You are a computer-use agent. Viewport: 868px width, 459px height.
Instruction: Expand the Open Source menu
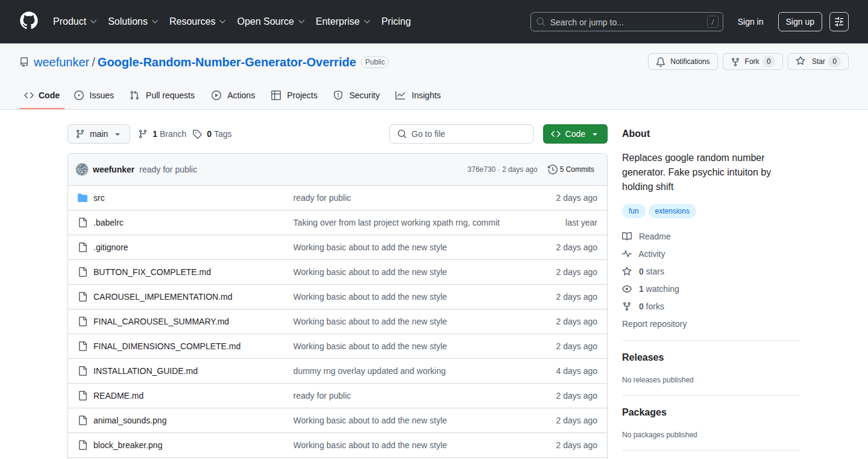[271, 22]
